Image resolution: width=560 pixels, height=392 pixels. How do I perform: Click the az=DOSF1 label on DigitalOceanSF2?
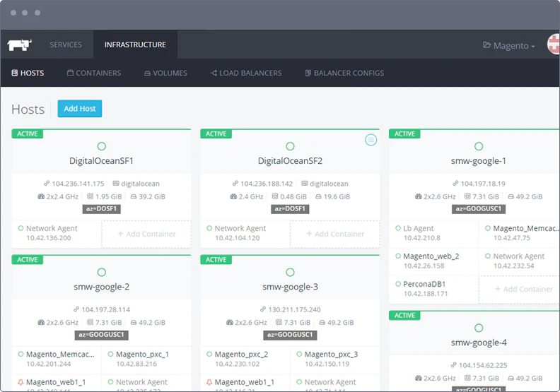click(290, 209)
